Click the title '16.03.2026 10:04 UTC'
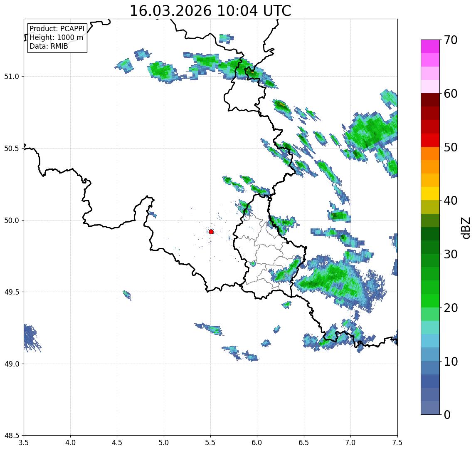 pyautogui.click(x=210, y=11)
